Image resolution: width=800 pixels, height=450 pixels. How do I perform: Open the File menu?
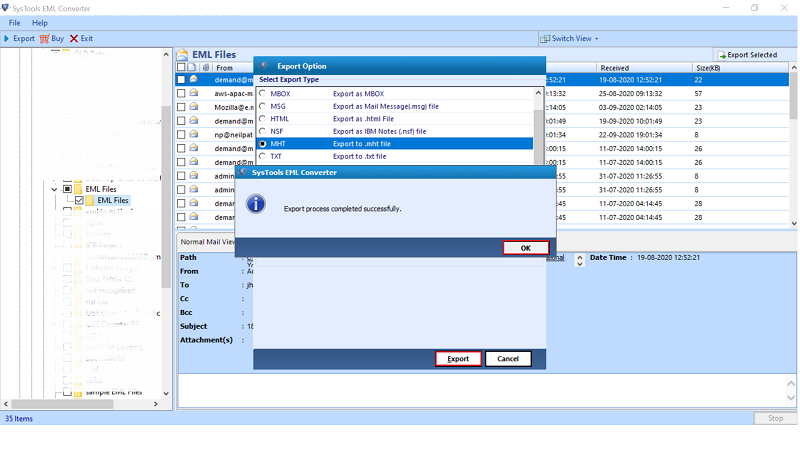[x=14, y=22]
